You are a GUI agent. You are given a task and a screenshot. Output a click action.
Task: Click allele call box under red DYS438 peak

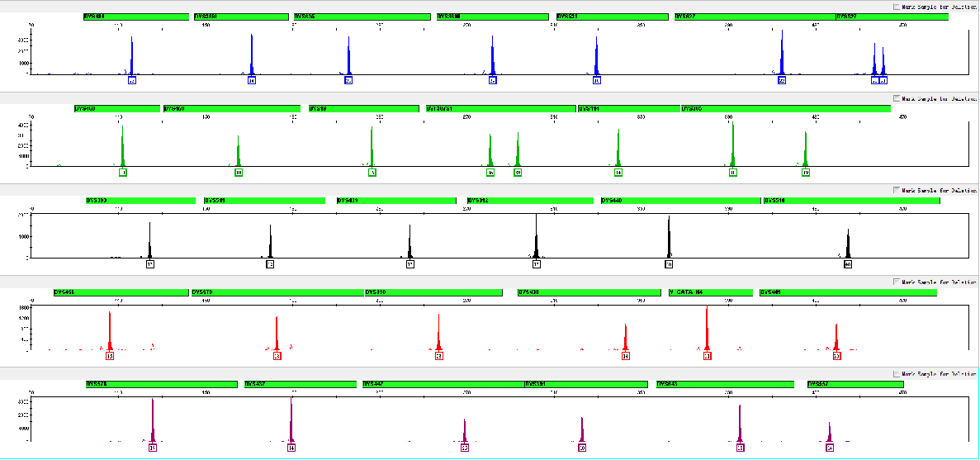pos(626,356)
